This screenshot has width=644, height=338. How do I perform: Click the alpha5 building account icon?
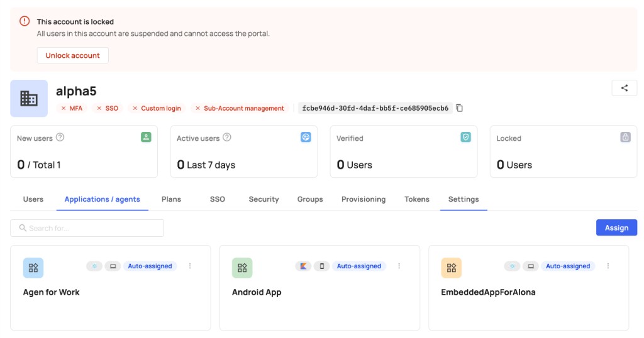(x=29, y=99)
